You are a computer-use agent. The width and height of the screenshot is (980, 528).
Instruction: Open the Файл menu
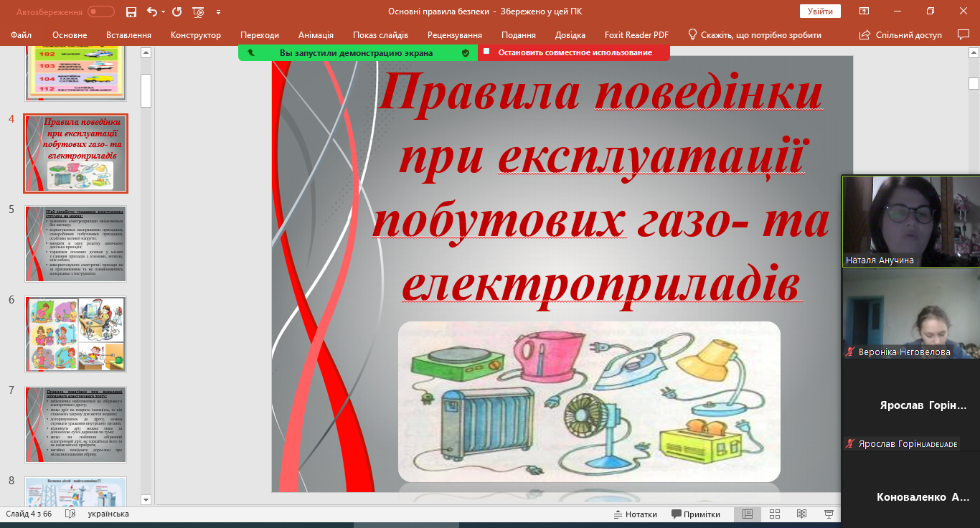click(x=22, y=34)
